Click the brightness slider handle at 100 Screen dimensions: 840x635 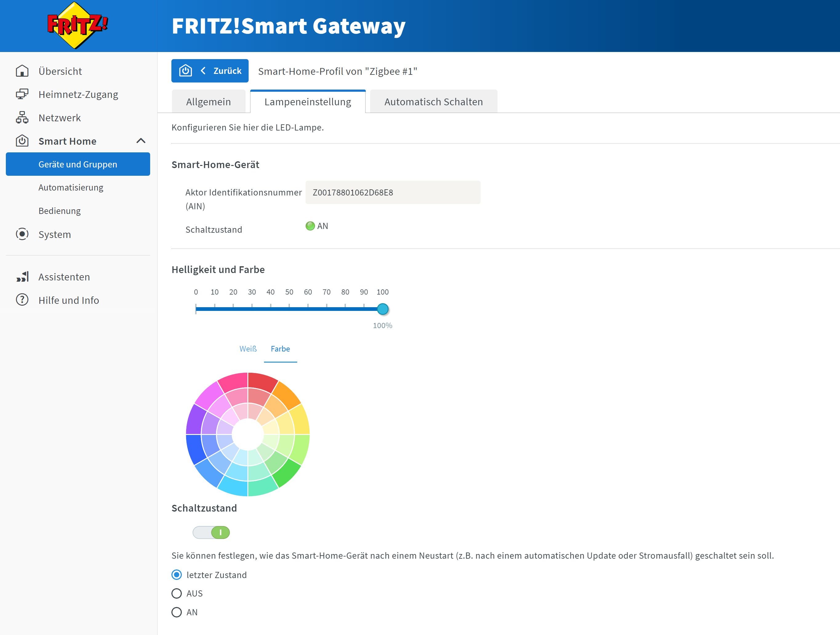click(383, 309)
